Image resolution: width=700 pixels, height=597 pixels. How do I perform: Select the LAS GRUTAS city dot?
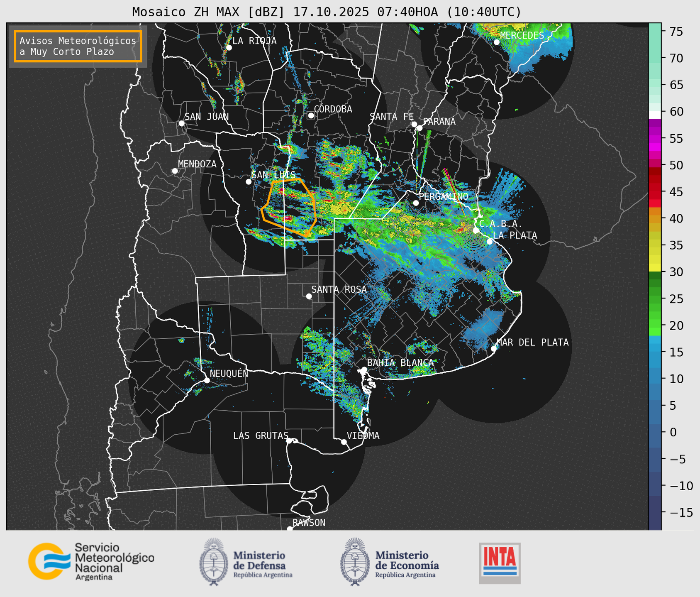[289, 441]
